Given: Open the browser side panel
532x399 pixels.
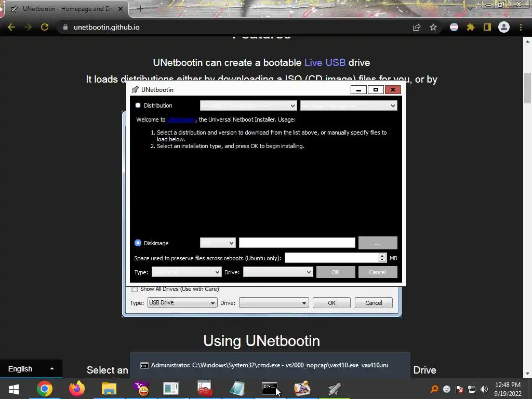Looking at the screenshot, I should tap(487, 27).
